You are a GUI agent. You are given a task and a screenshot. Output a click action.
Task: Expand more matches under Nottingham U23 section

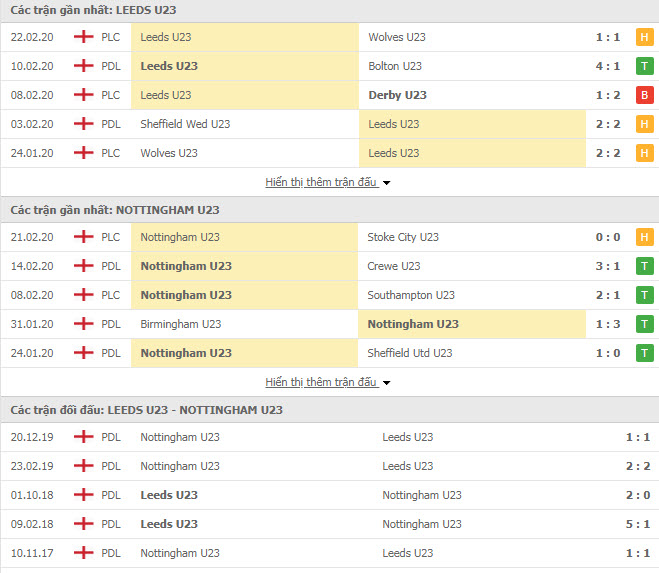pos(321,382)
